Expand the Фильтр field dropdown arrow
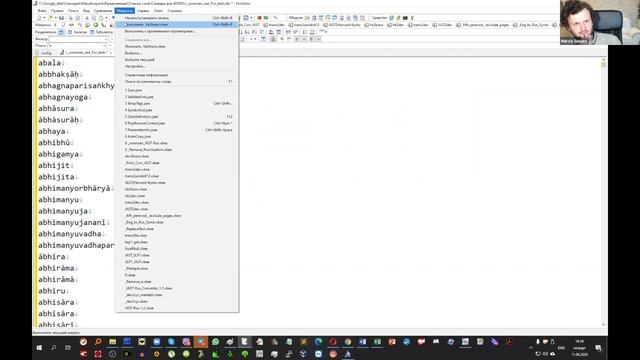The image size is (640, 360). click(107, 39)
